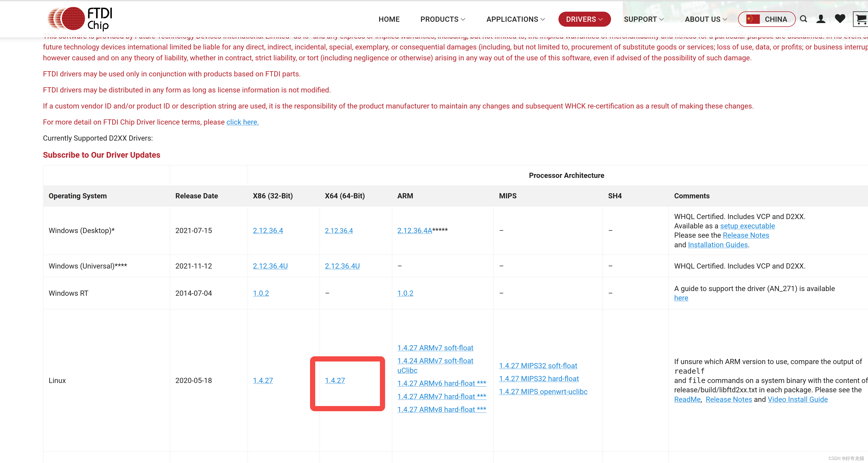Viewport: 868px width, 463px height.
Task: Download 1.4.27 ARMv7 soft-float
Action: coord(435,348)
